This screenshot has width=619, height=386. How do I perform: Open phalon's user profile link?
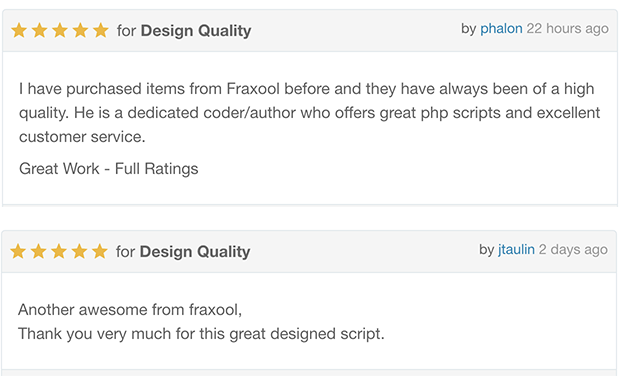[501, 29]
